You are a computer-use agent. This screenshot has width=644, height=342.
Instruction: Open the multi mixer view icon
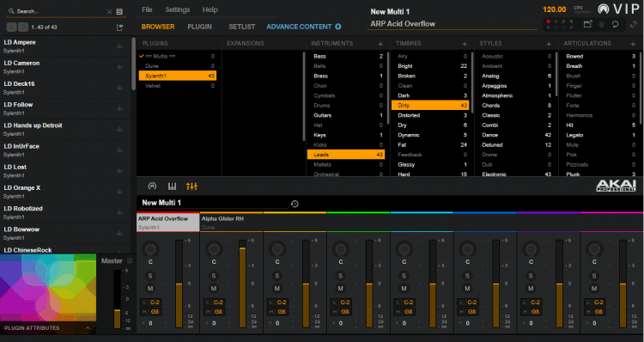(x=191, y=186)
